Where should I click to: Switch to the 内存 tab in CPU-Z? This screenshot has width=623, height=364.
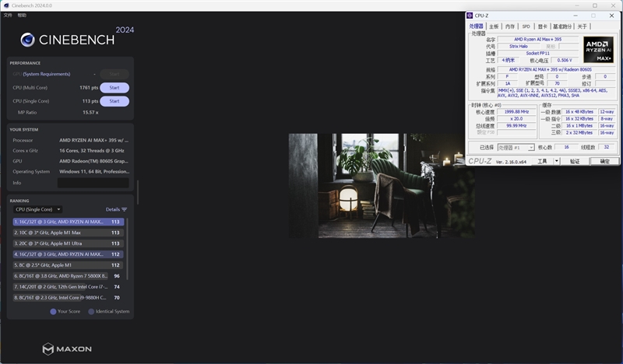click(x=509, y=26)
